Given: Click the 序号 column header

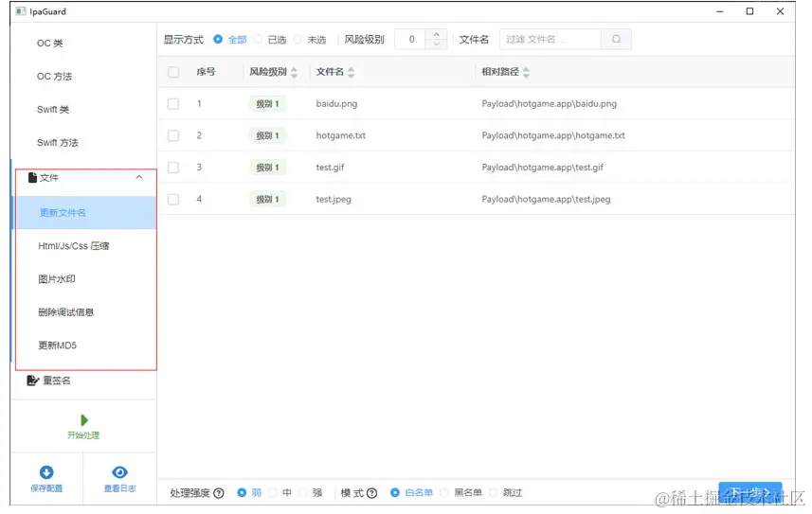Looking at the screenshot, I should (206, 72).
